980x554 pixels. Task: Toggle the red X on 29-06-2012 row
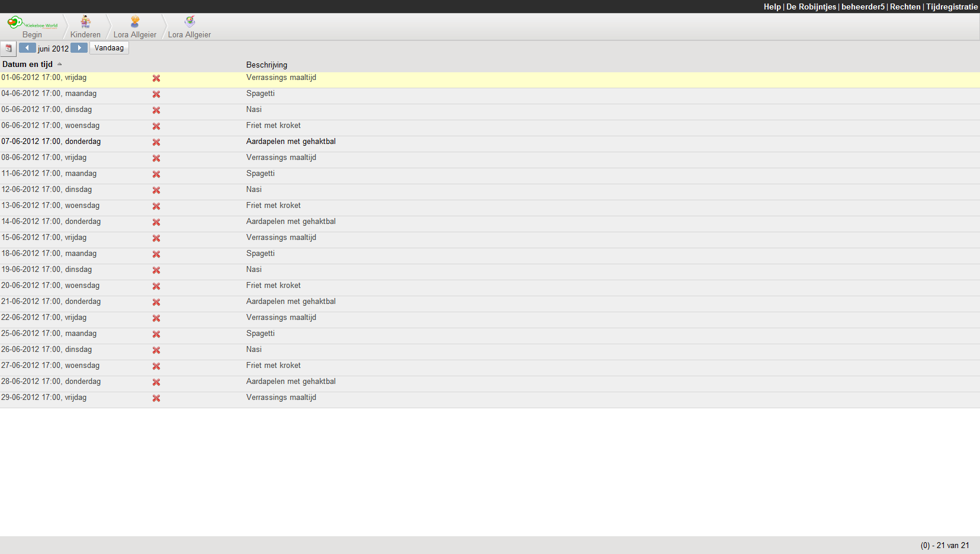156,398
